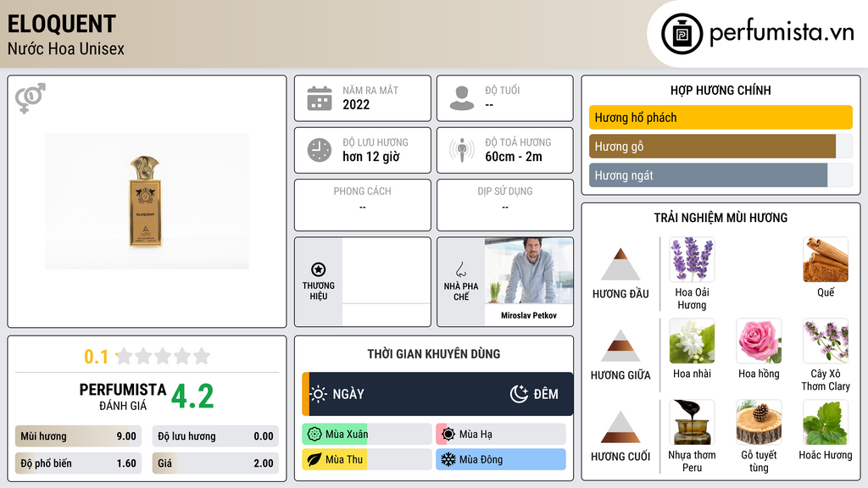Click the snowflake icon for Mùa Đông
The width and height of the screenshot is (868, 488).
[x=448, y=459]
